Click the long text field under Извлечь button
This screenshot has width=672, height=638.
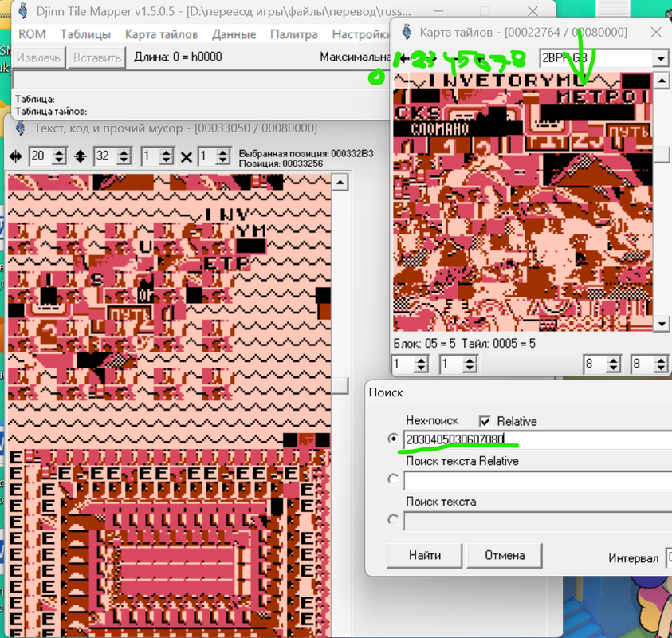tap(202, 80)
